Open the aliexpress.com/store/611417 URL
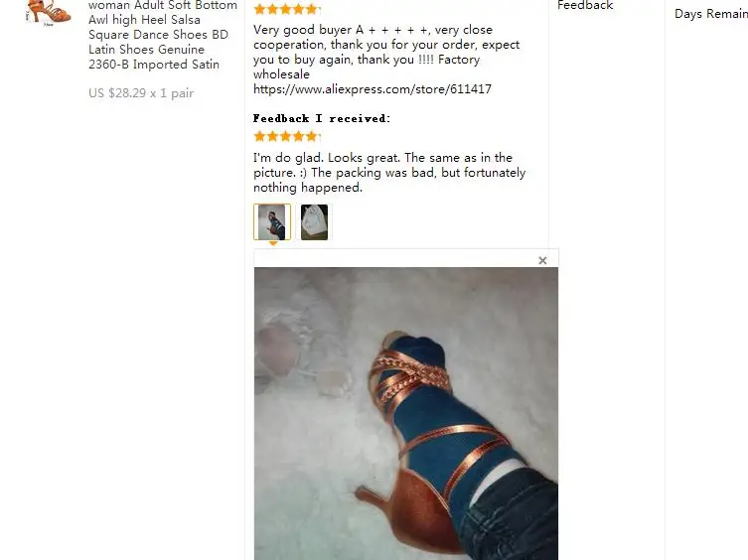The height and width of the screenshot is (560, 748). pos(373,89)
